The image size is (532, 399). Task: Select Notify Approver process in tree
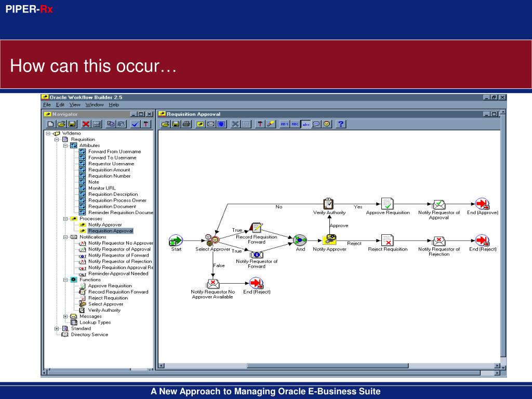tap(105, 225)
